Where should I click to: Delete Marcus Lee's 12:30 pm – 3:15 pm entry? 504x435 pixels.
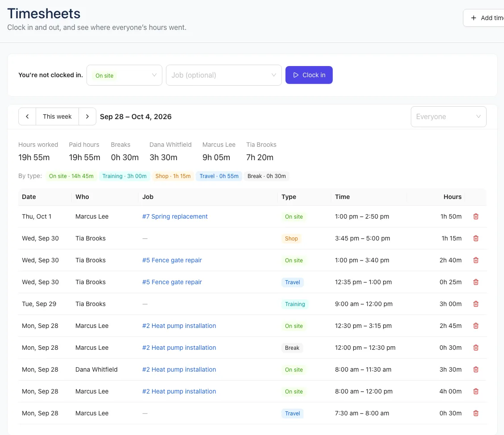[476, 326]
